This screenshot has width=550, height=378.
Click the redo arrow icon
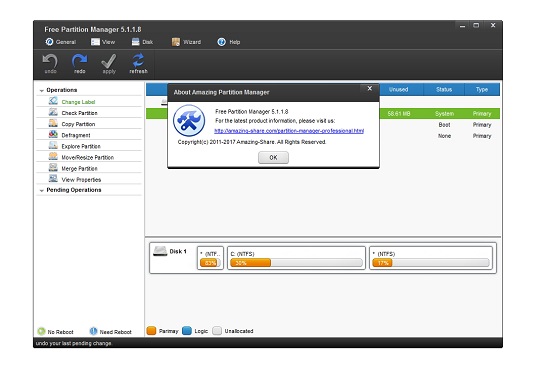79,61
